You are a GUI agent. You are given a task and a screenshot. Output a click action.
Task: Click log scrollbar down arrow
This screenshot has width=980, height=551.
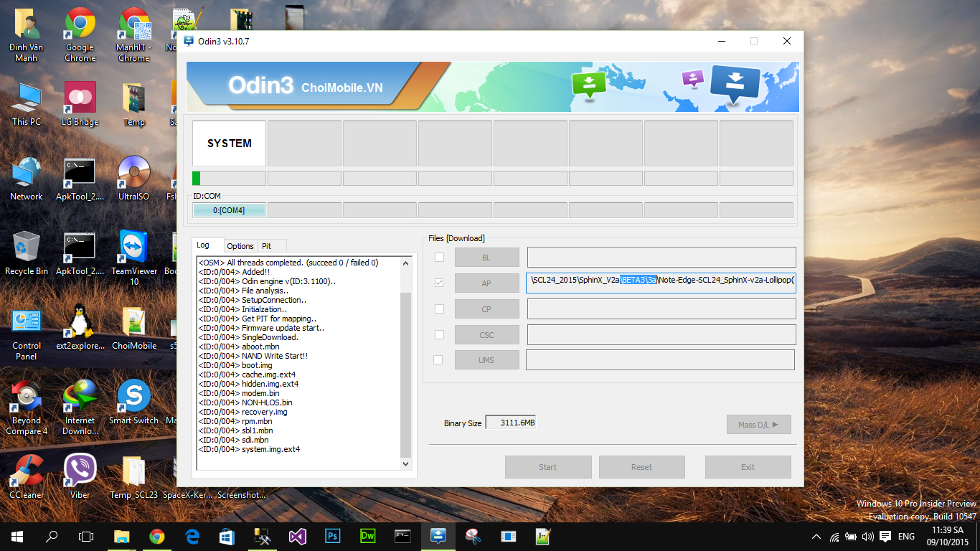pos(405,464)
